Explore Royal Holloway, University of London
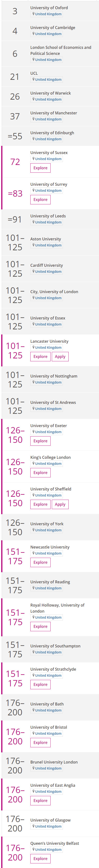 point(40,626)
